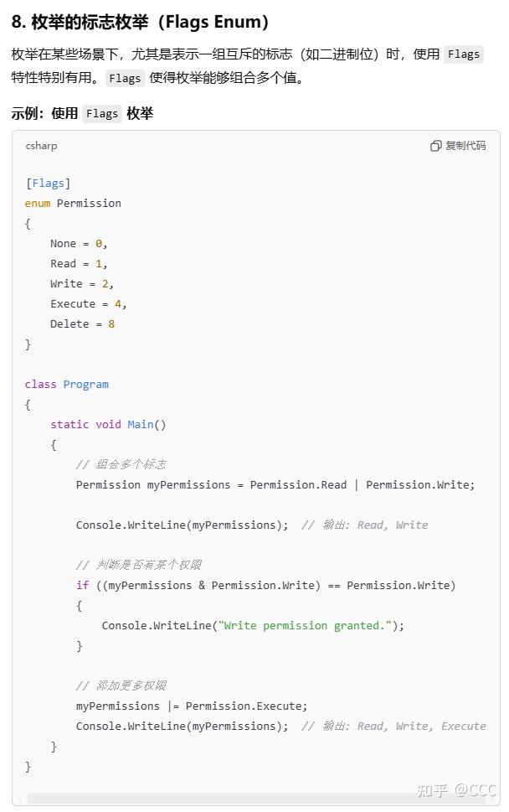Click the "Write permission granted." string
Screen dimensions: 509x812
(x=305, y=625)
